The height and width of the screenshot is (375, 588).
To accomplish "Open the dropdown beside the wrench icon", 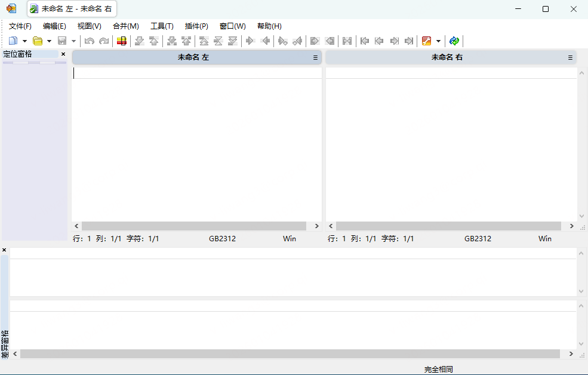I will pyautogui.click(x=438, y=41).
